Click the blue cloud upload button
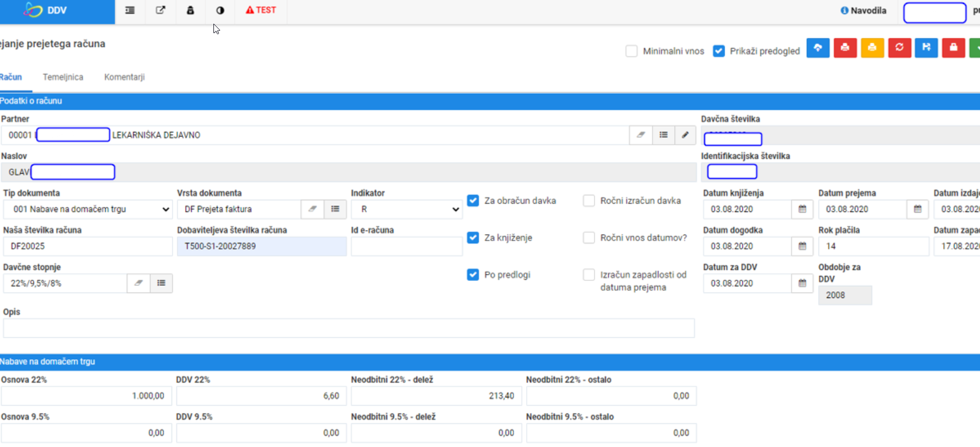 818,47
